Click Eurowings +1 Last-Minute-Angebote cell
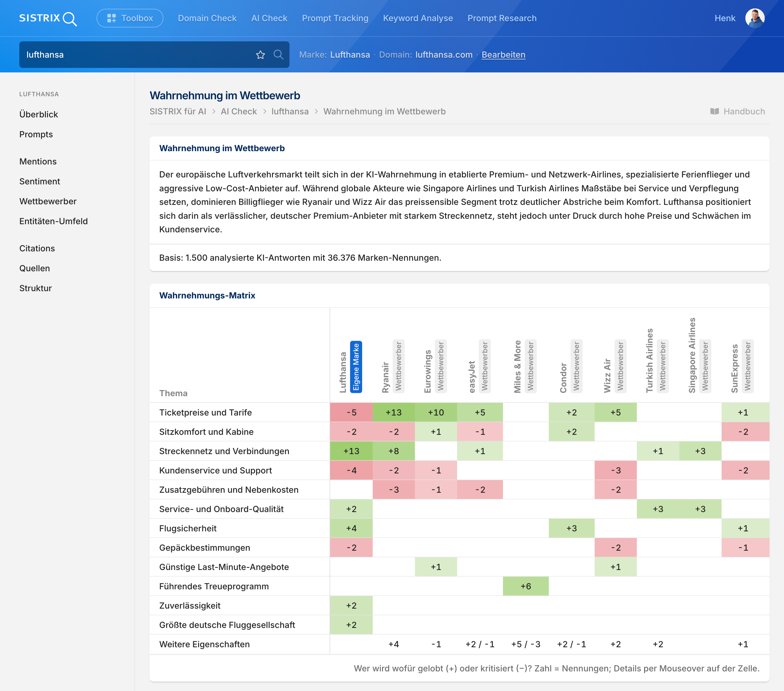 (x=436, y=567)
